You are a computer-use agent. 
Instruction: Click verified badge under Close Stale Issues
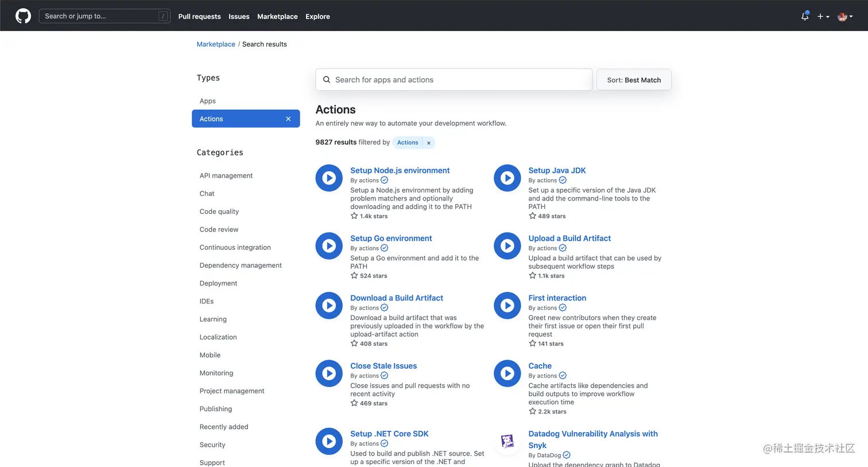385,376
